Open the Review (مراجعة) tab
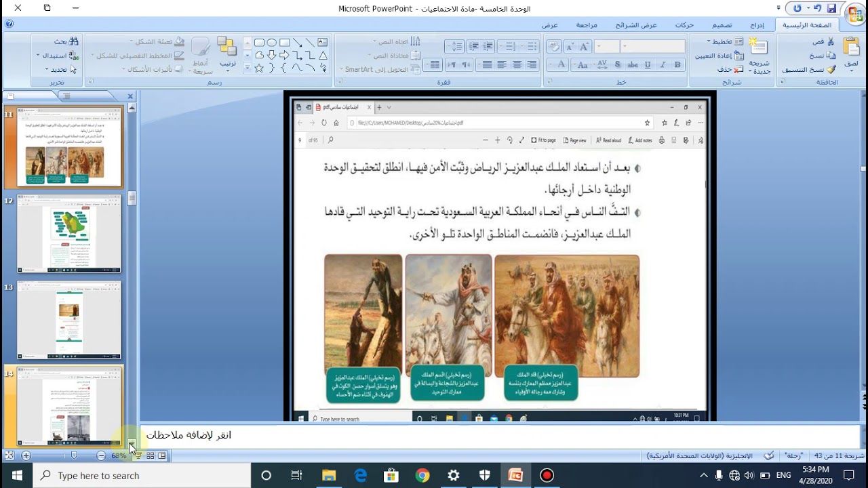 [587, 25]
